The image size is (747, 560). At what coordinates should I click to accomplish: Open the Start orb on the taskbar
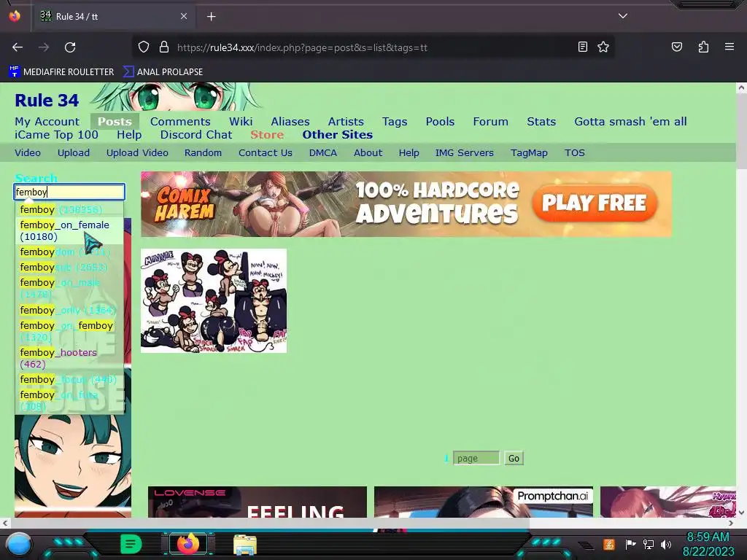click(18, 544)
